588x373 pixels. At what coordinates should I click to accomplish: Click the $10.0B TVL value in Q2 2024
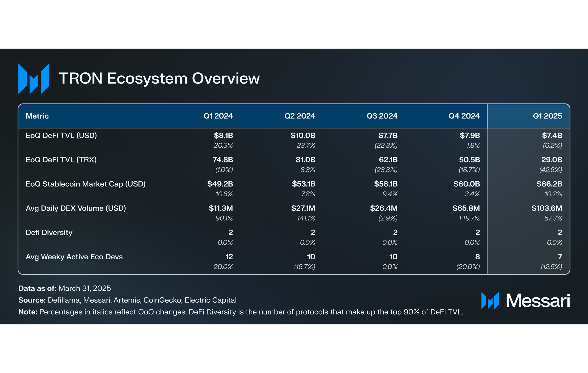[x=303, y=135]
